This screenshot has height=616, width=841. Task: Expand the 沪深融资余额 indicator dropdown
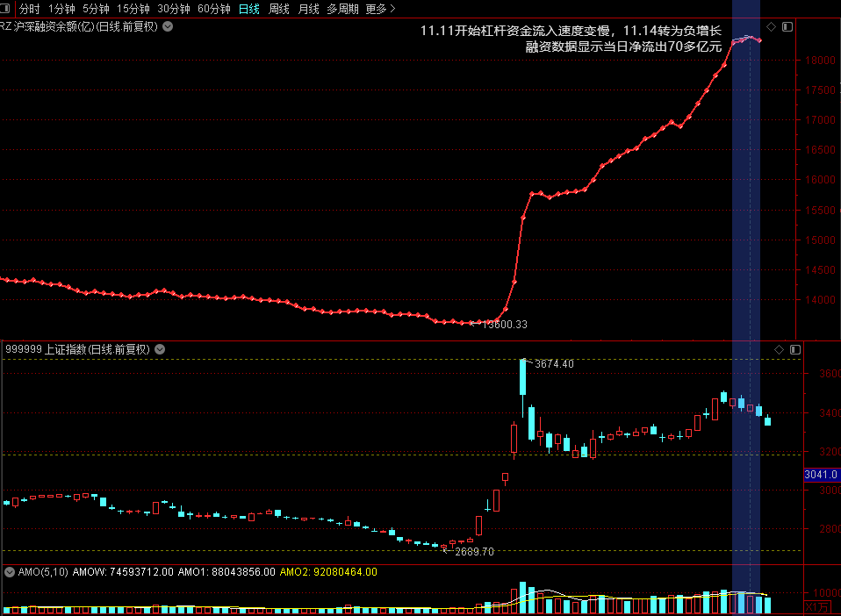pos(168,26)
